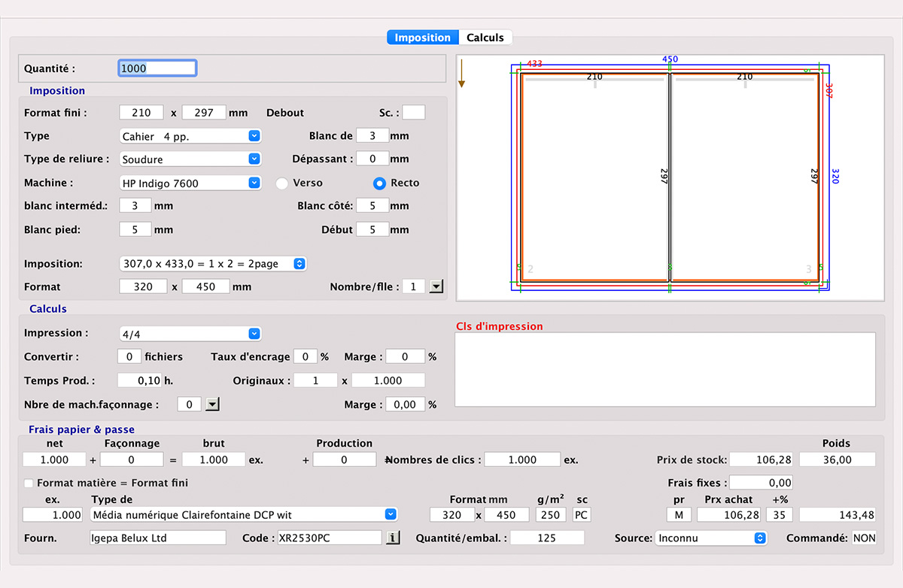This screenshot has width=903, height=588.
Task: Open the Nbre de mach.façonnage arrow button
Action: 212,405
